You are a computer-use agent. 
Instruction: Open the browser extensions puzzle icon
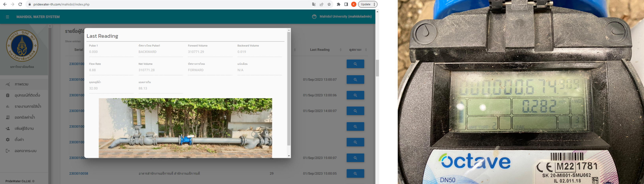click(338, 4)
